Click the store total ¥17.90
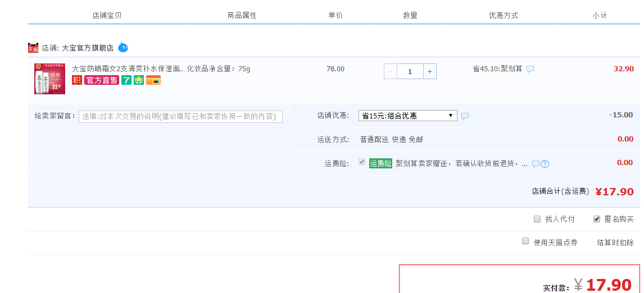 tap(614, 191)
